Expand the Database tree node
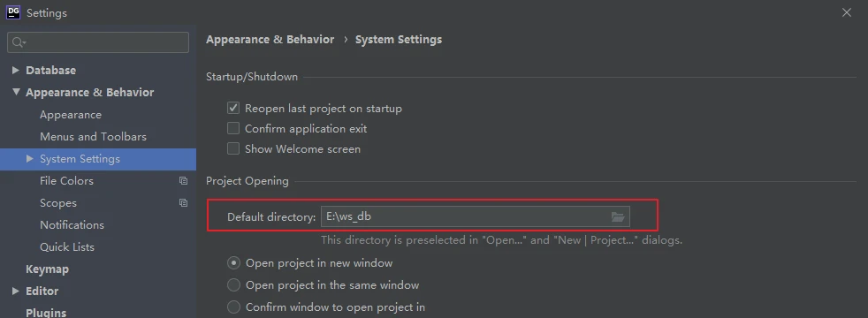868x318 pixels. [x=16, y=71]
